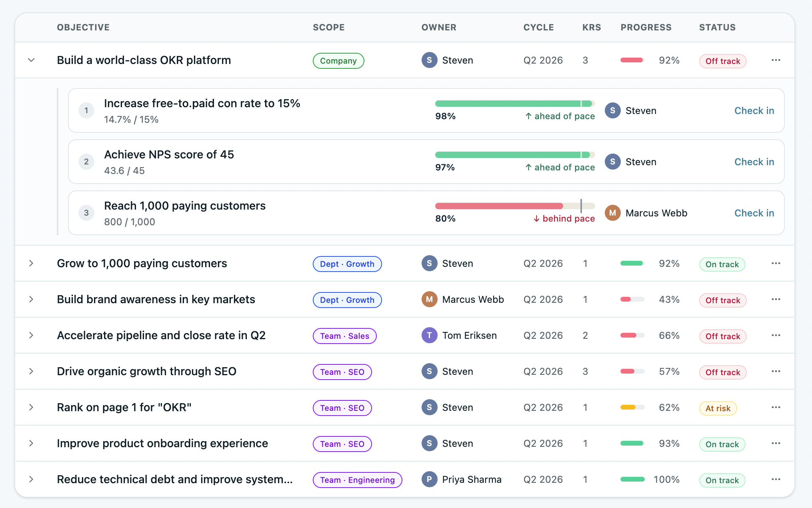Check in on Achieve NPS score of 45
Screen dimensions: 812x508
click(754, 162)
